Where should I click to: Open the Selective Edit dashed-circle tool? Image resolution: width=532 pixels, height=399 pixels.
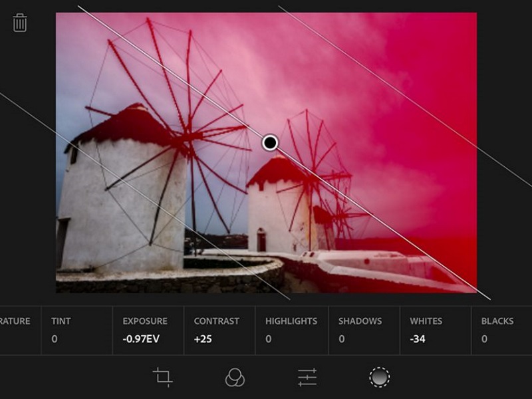(379, 376)
